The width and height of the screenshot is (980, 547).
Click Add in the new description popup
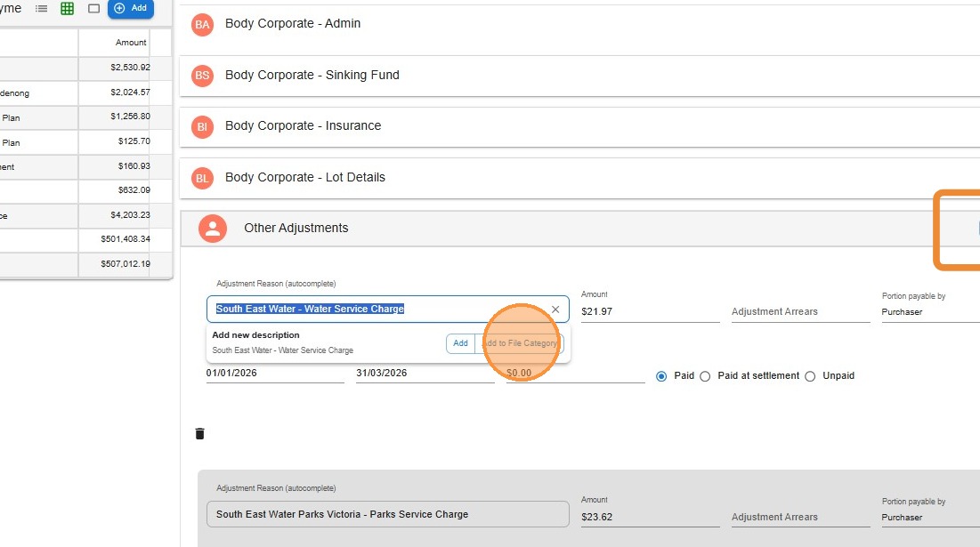point(460,343)
